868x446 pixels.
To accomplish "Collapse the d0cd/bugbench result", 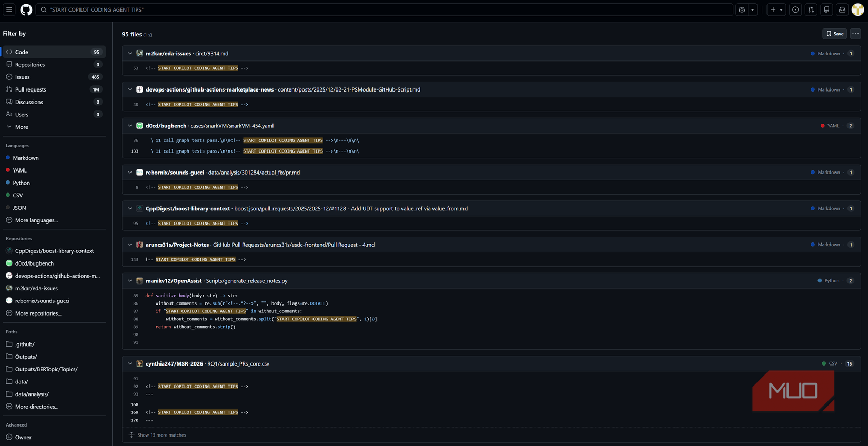I will click(130, 126).
